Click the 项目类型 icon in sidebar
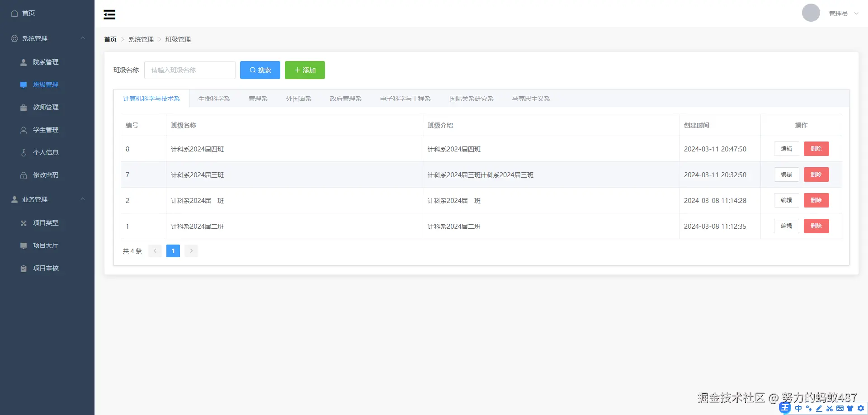The width and height of the screenshot is (868, 415). pos(24,223)
